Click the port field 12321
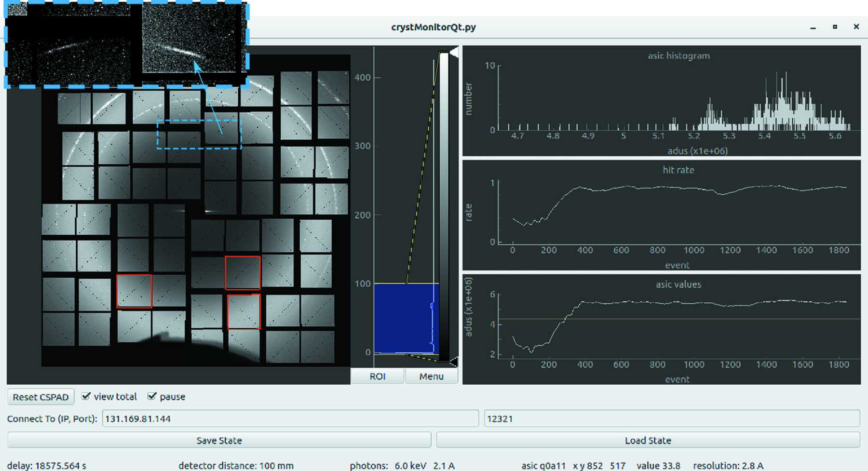Screen dimensions: 868x471 (x=672, y=418)
